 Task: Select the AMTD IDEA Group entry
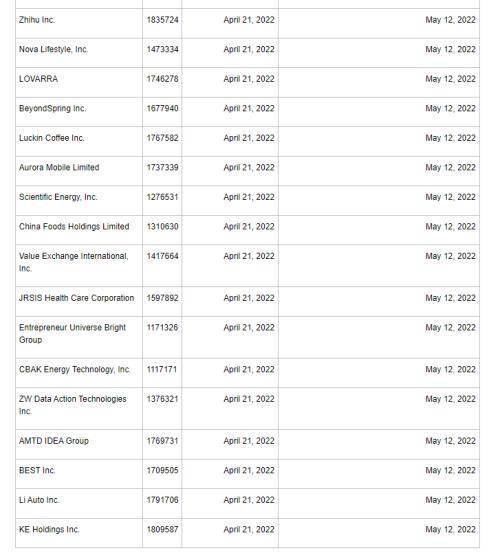click(54, 441)
